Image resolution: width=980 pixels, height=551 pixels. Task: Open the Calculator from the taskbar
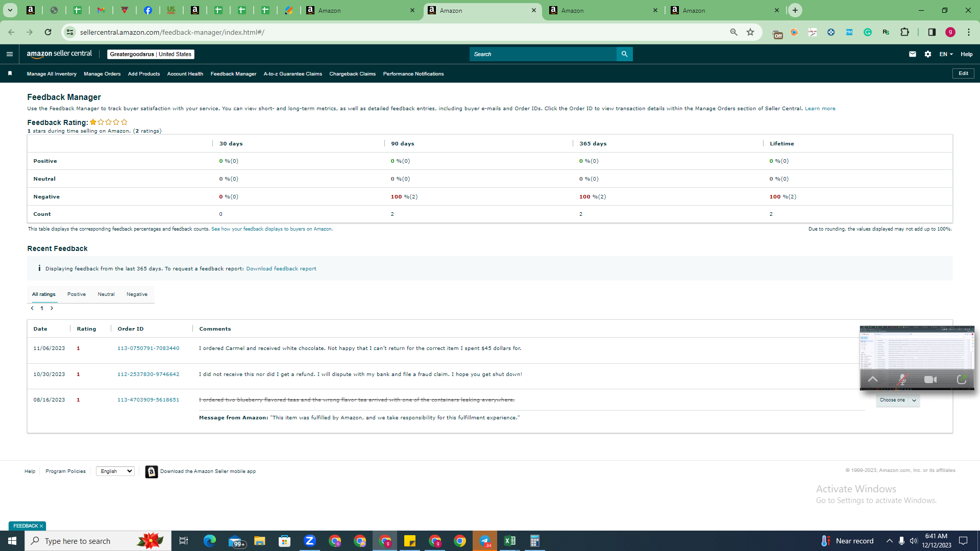point(535,541)
